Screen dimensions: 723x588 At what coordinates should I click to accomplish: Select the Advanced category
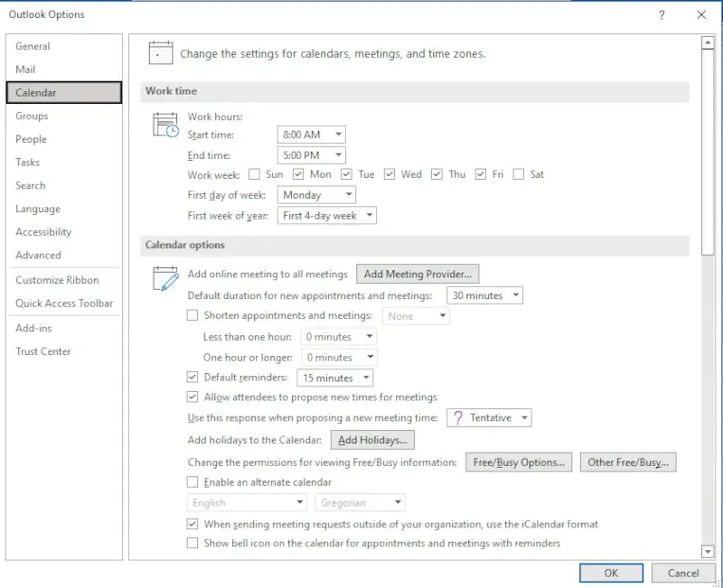pyautogui.click(x=64, y=255)
